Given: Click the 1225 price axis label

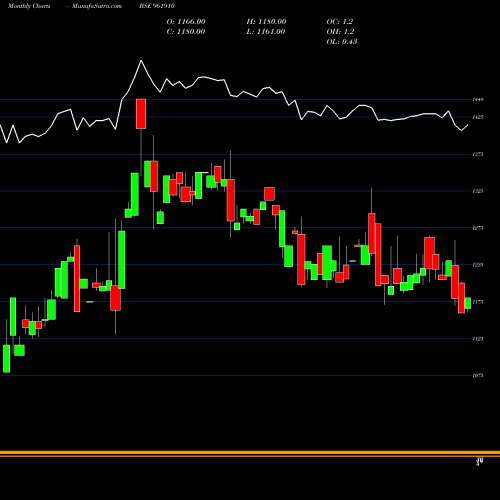Looking at the screenshot, I should coord(478,265).
